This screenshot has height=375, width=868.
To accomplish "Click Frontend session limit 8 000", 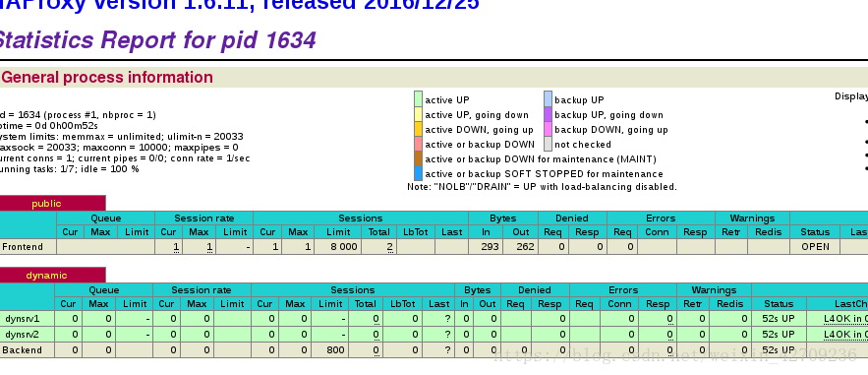I will [x=344, y=247].
